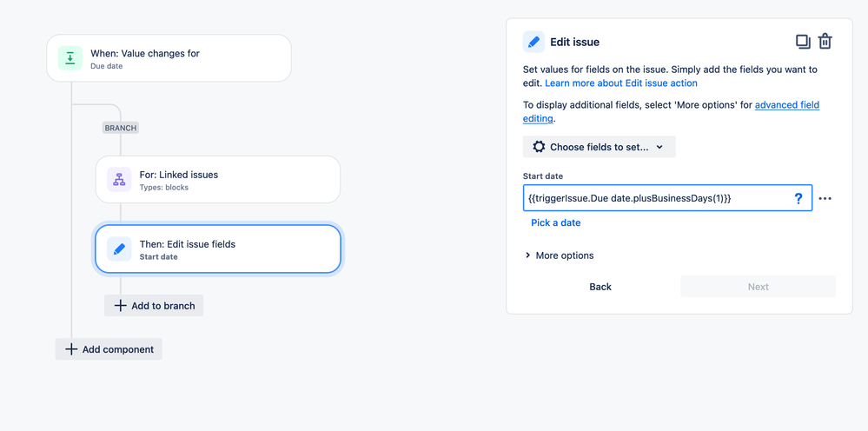Select the For: Linked issues branch
868x431 pixels.
[x=218, y=180]
